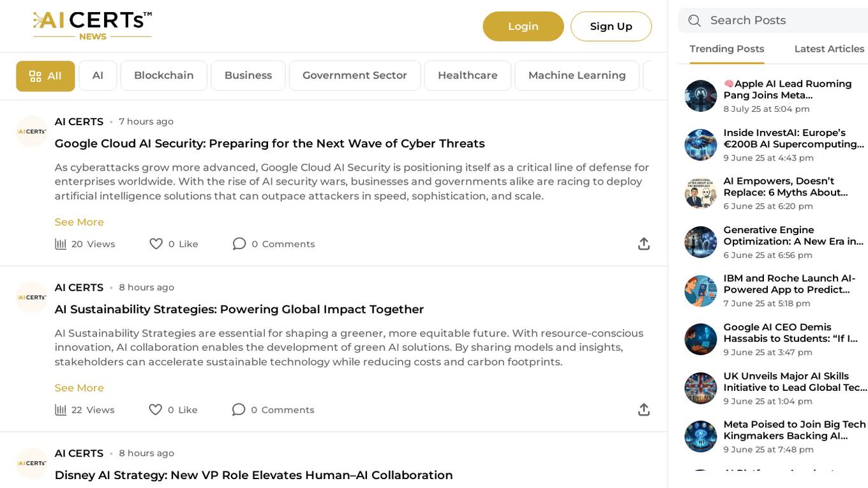This screenshot has width=868, height=488.
Task: Switch to Latest Articles tab
Action: 829,49
